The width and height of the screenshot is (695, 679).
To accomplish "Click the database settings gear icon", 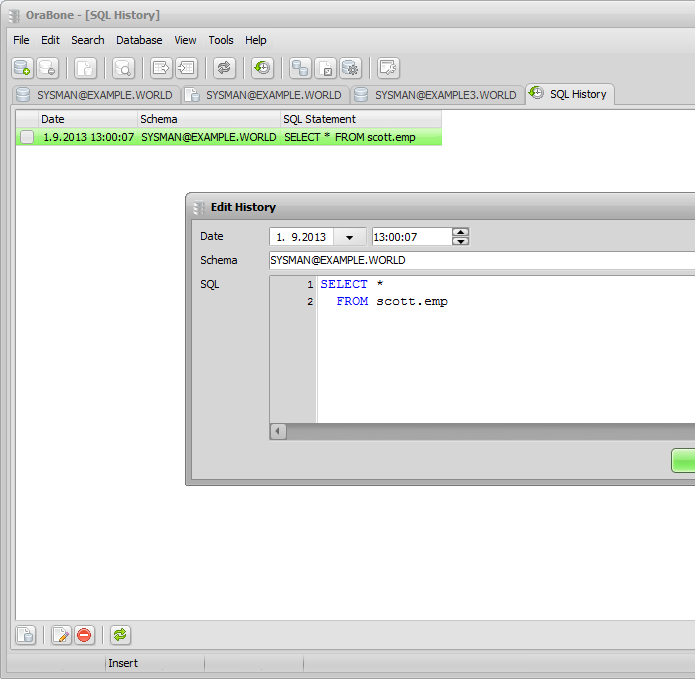I will [350, 68].
